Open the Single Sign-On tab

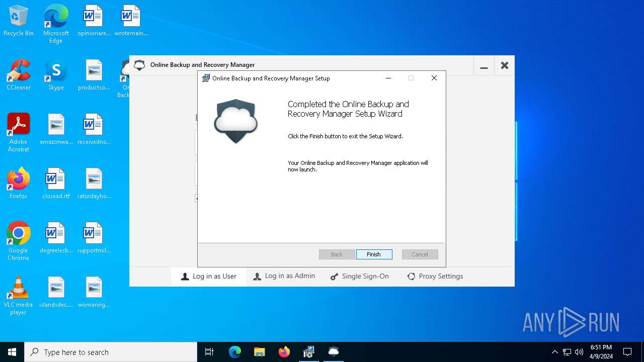[360, 277]
